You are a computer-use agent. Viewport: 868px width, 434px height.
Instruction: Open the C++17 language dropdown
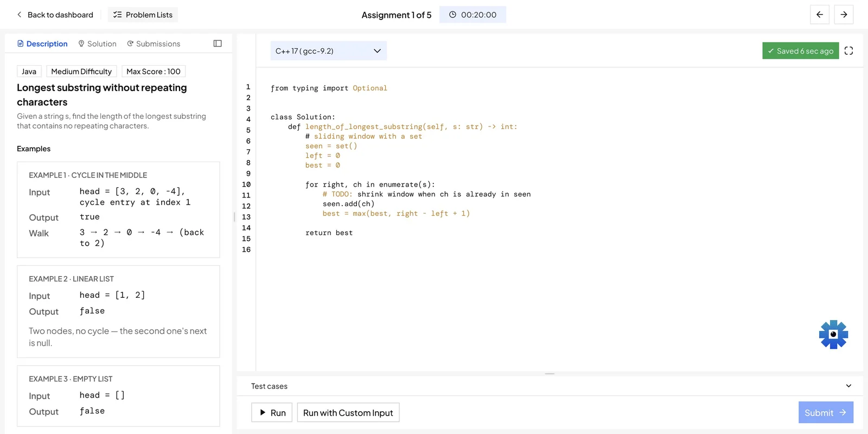click(x=329, y=51)
